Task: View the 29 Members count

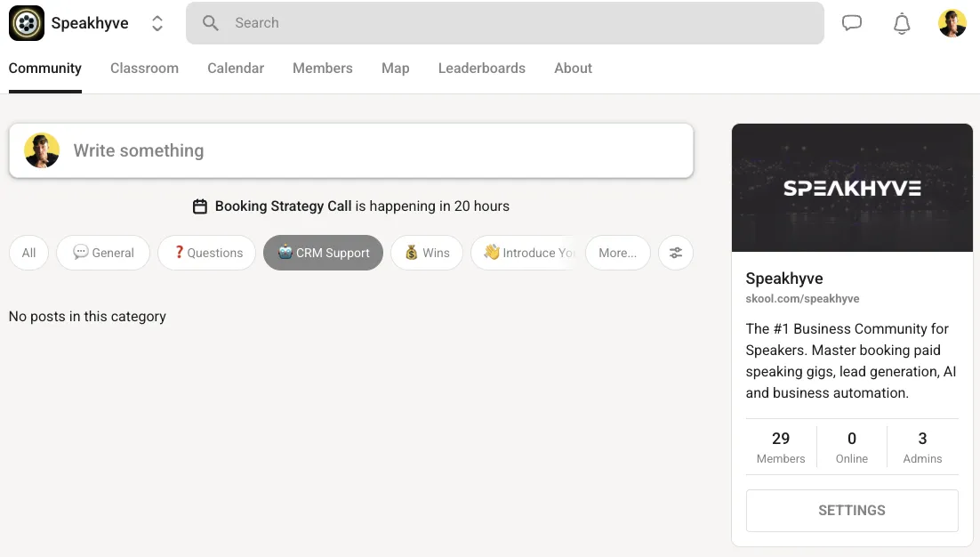Action: (x=781, y=447)
